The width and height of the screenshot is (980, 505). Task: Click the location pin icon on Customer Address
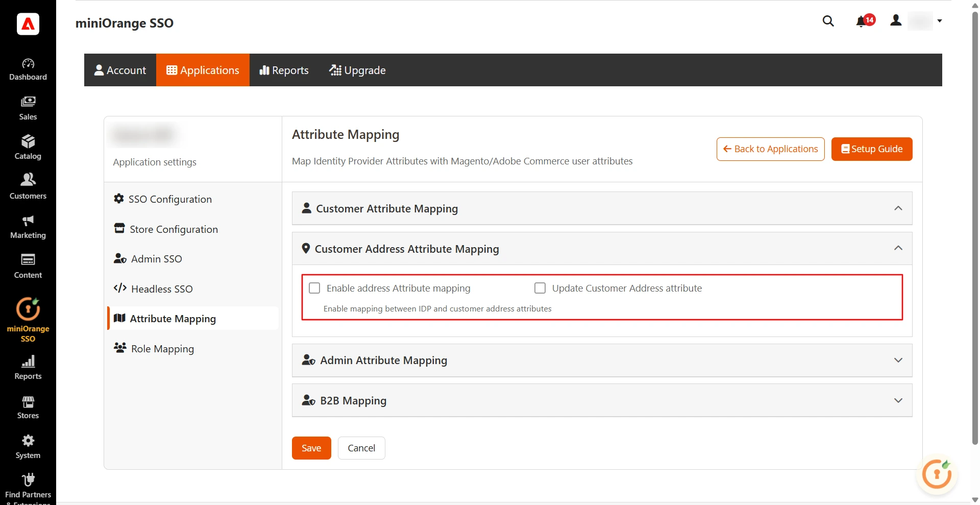(306, 249)
